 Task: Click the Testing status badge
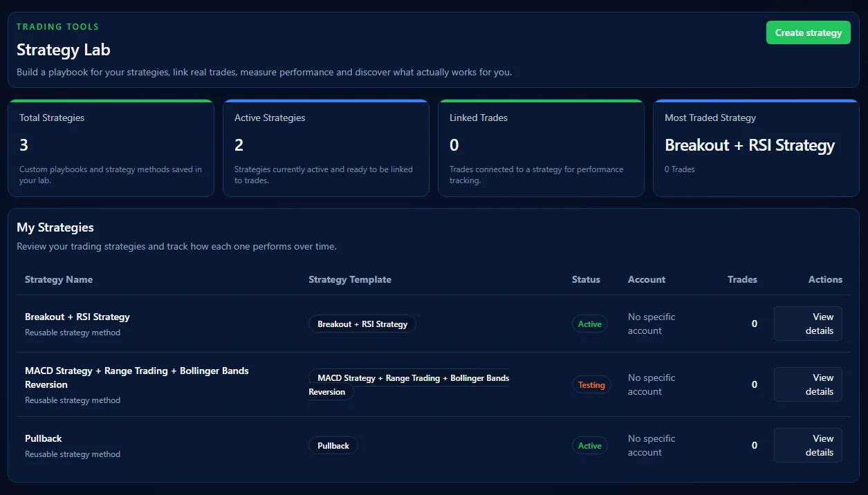click(591, 384)
